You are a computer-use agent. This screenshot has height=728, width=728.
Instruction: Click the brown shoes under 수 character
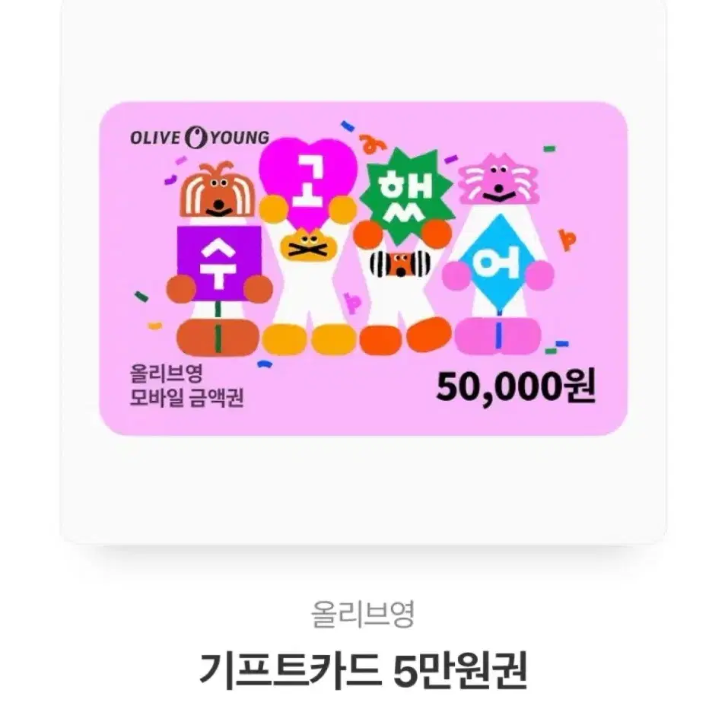[x=218, y=337]
